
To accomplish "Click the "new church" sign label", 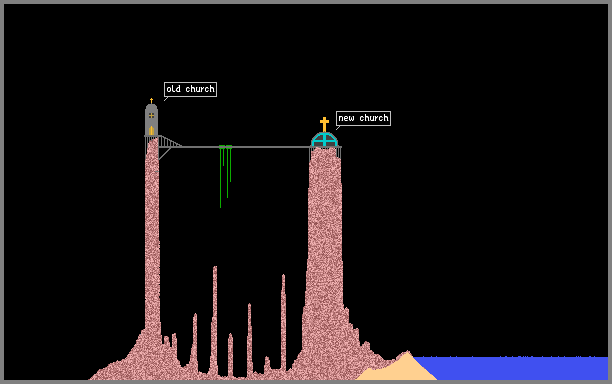I will [x=363, y=118].
